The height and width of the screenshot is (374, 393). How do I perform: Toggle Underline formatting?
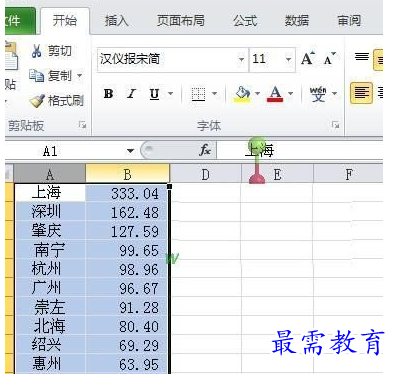click(154, 94)
